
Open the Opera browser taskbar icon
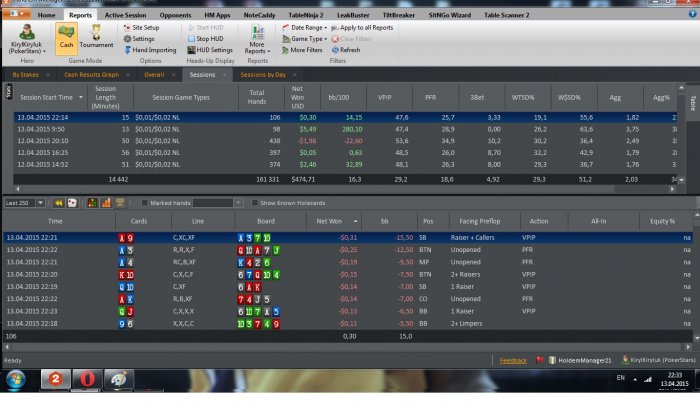point(87,380)
